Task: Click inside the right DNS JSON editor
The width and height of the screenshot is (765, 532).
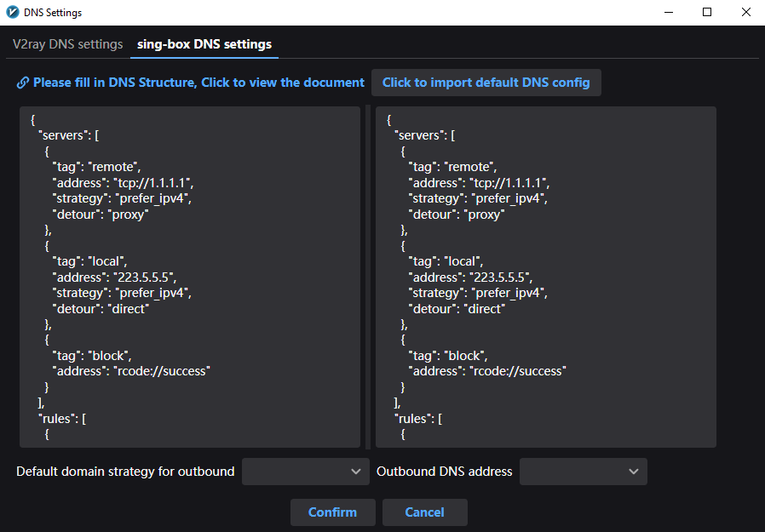Action: [546, 277]
